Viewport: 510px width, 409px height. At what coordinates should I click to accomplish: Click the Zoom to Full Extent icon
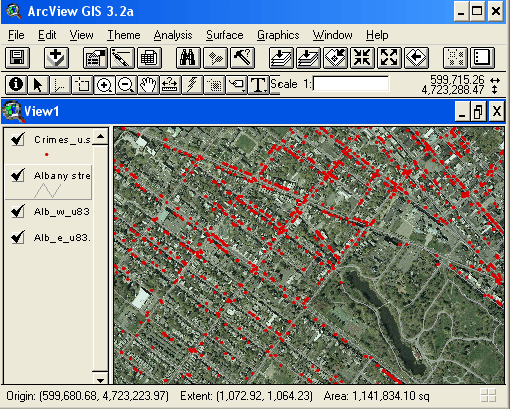pos(281,58)
